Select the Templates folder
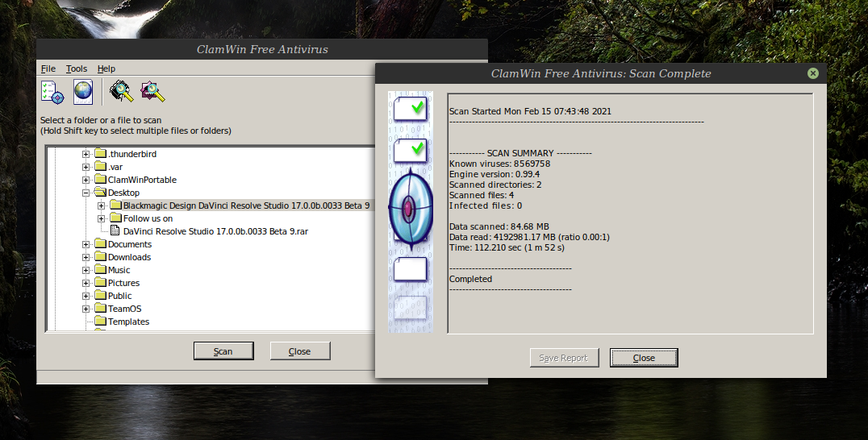The image size is (868, 440). 128,322
